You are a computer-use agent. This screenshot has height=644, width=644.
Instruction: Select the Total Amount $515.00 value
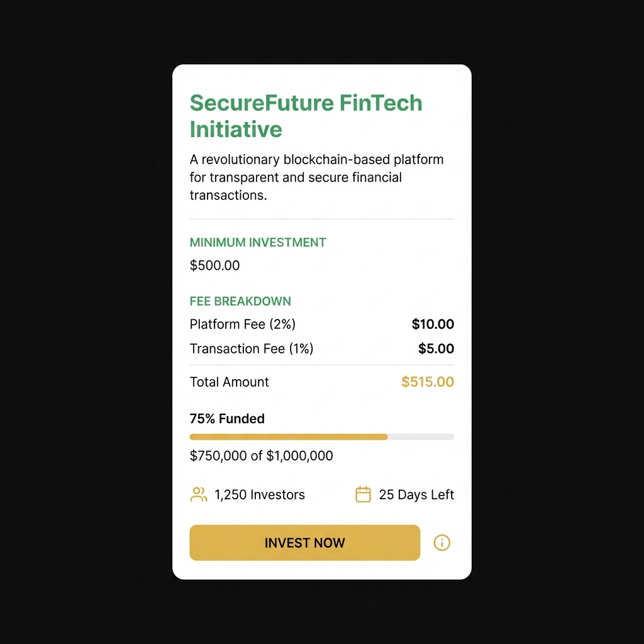428,382
